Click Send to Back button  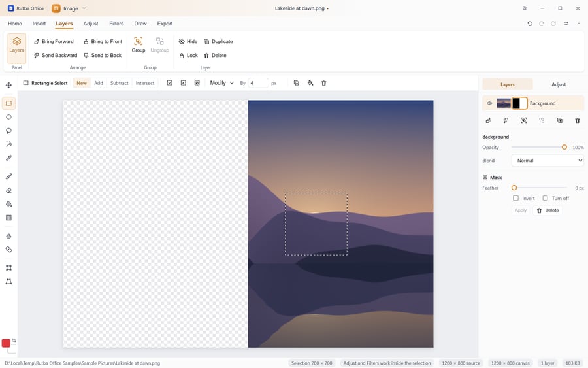[x=103, y=55]
